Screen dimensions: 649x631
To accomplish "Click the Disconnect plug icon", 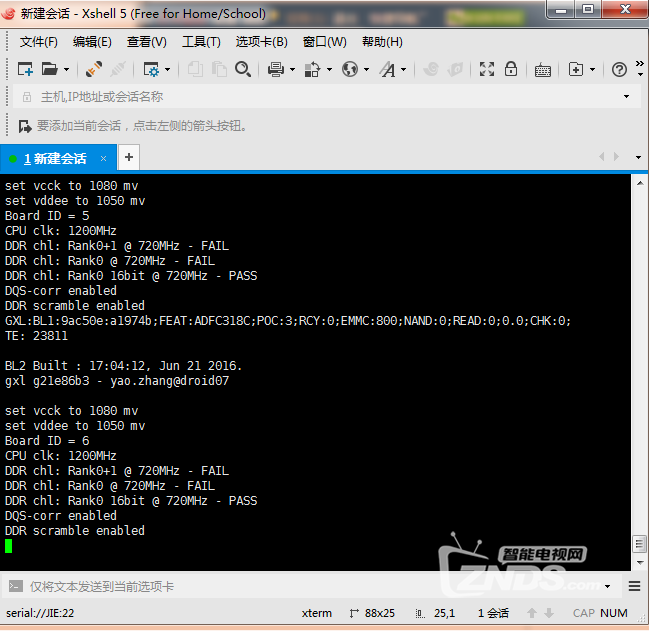I will click(118, 70).
